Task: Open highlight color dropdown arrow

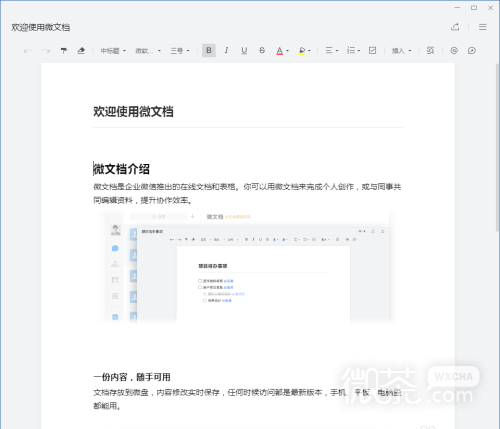Action: 310,51
